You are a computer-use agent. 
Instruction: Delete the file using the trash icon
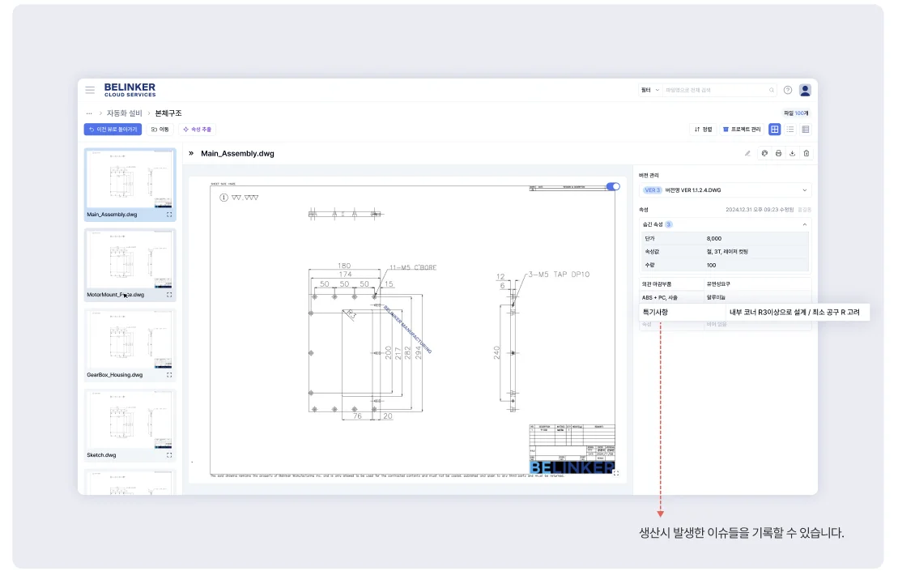[x=806, y=153]
